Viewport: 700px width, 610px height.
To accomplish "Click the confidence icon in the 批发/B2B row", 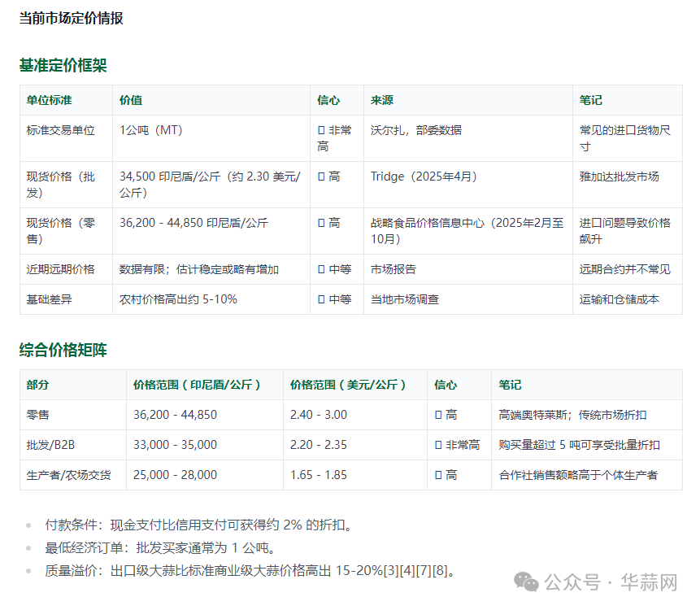I will point(438,445).
